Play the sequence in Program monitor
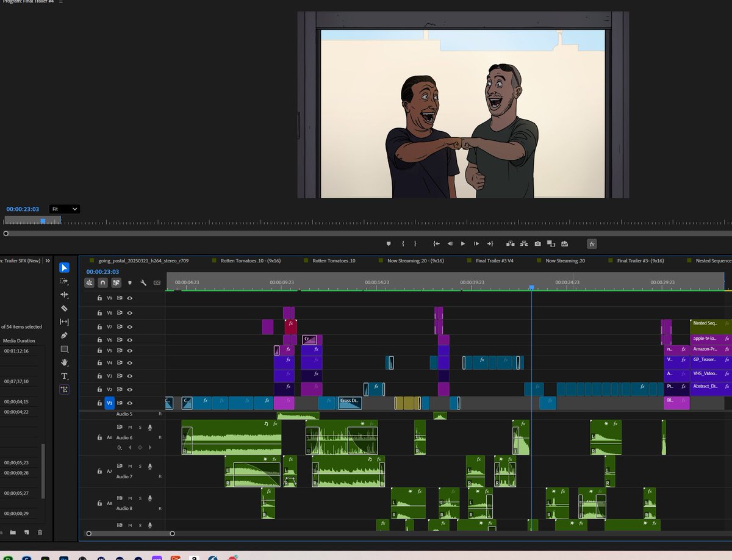Screen dimensions: 732x560 click(x=463, y=243)
